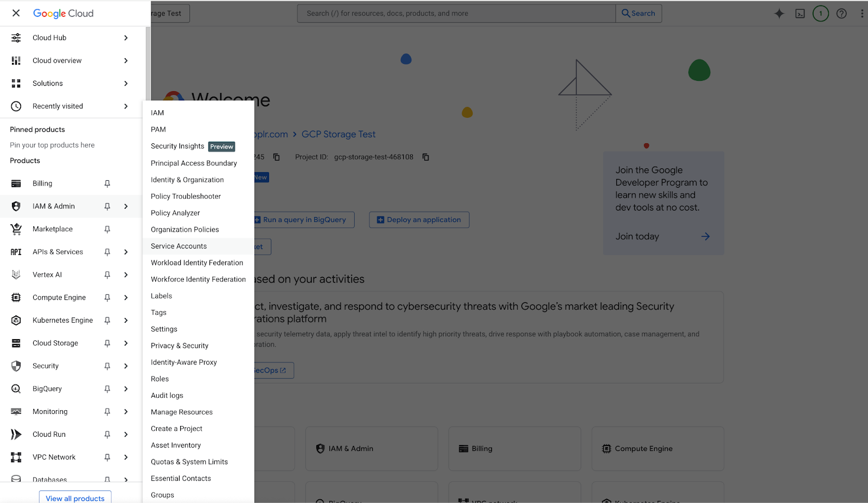
Task: Copy the Project ID to clipboard
Action: 426,157
